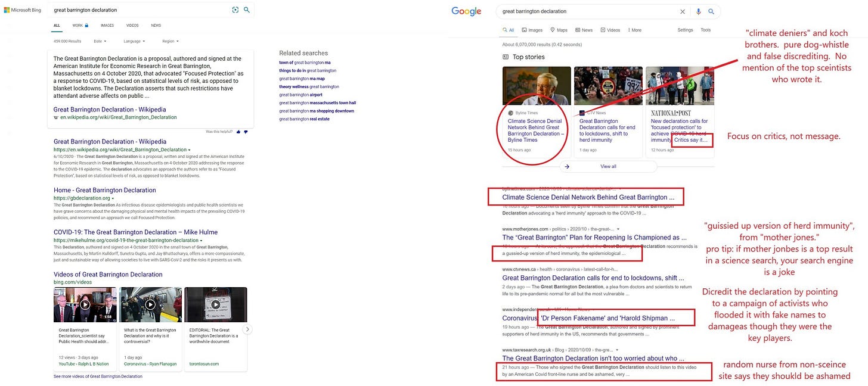Open Bing's Language filter dropdown
Screen dimensions: 868x386
click(x=134, y=41)
